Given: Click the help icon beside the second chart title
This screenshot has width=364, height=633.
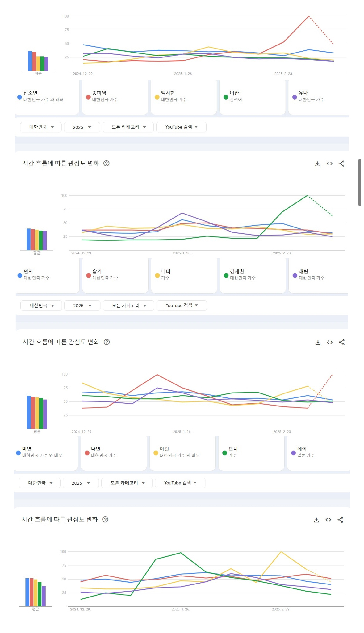Looking at the screenshot, I should tap(106, 164).
